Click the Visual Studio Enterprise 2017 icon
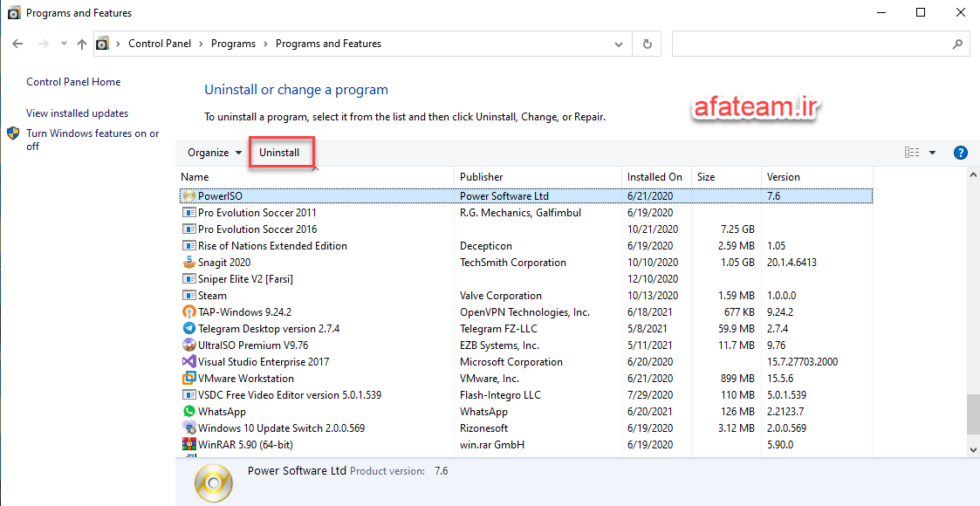Image resolution: width=980 pixels, height=506 pixels. pyautogui.click(x=188, y=362)
